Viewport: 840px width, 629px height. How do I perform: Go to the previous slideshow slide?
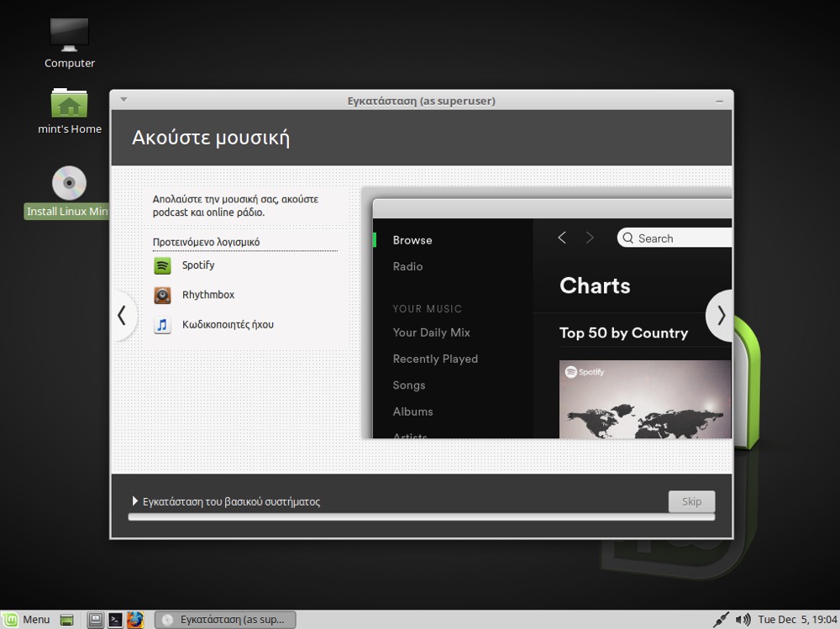point(123,315)
